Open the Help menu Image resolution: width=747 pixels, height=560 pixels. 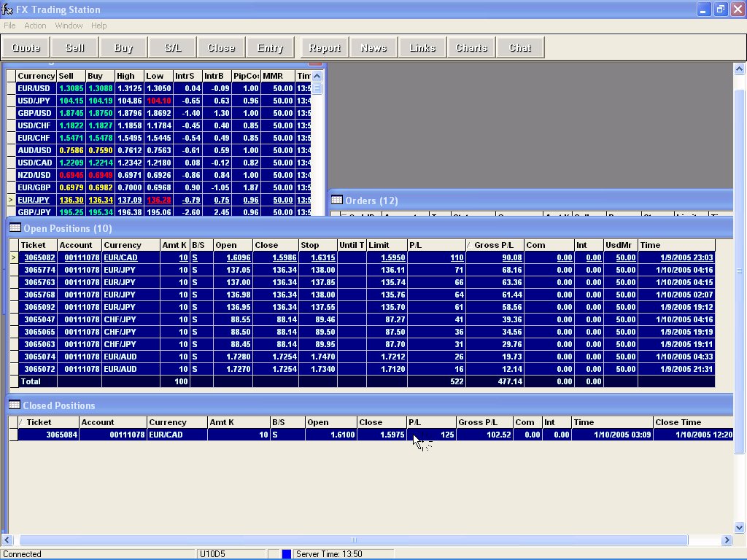point(98,26)
